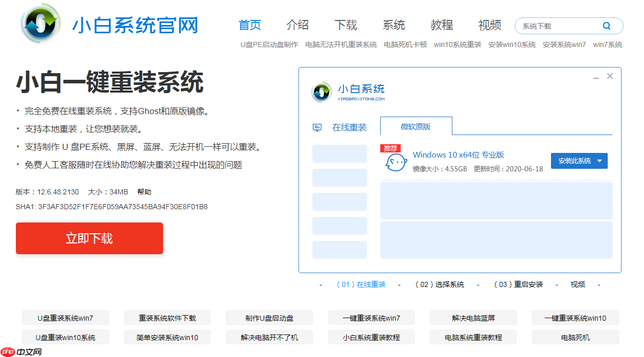Click the 小白系统 logo inside the app preview
This screenshot has width=644, height=357.
coord(322,92)
